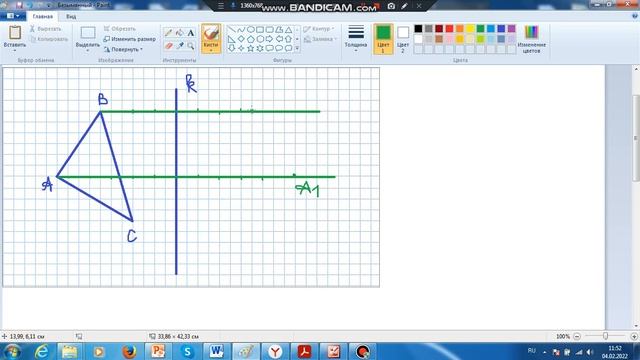Open the Rotate (Повернуть) dropdown
640x360 pixels.
click(x=123, y=49)
